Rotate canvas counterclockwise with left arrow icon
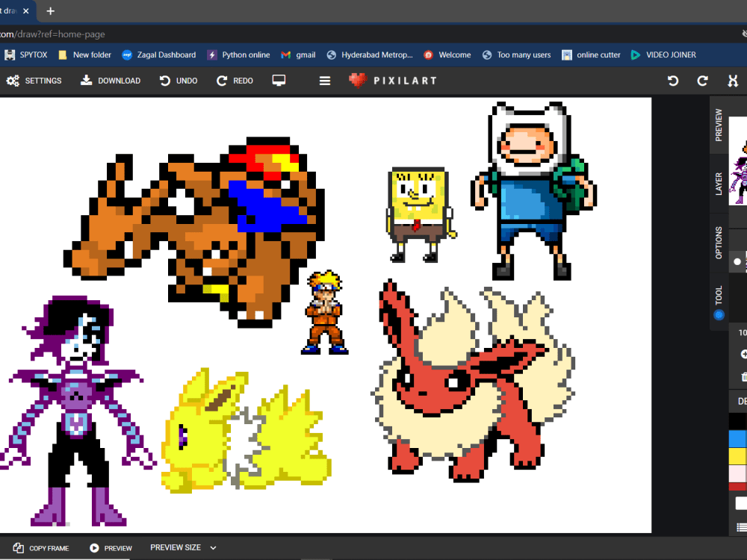The height and width of the screenshot is (560, 747). (673, 81)
